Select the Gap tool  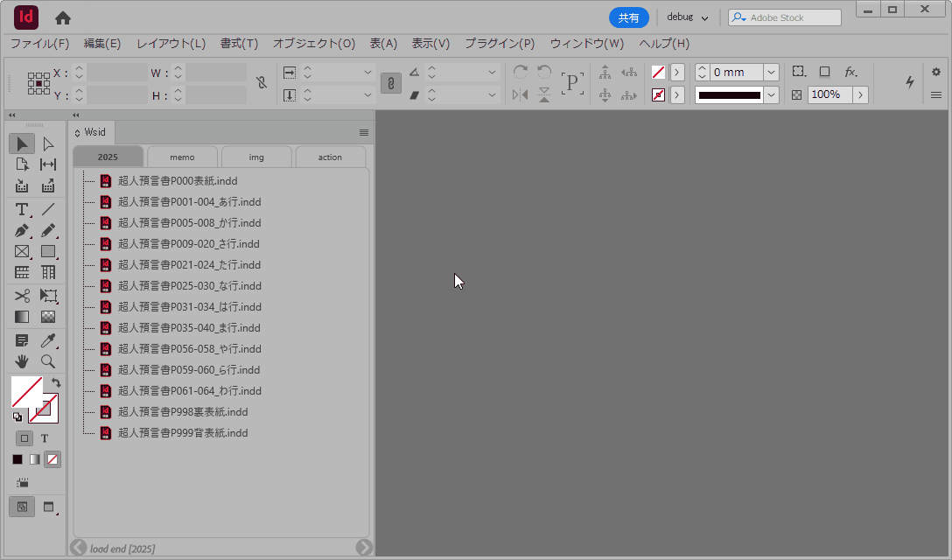[48, 164]
